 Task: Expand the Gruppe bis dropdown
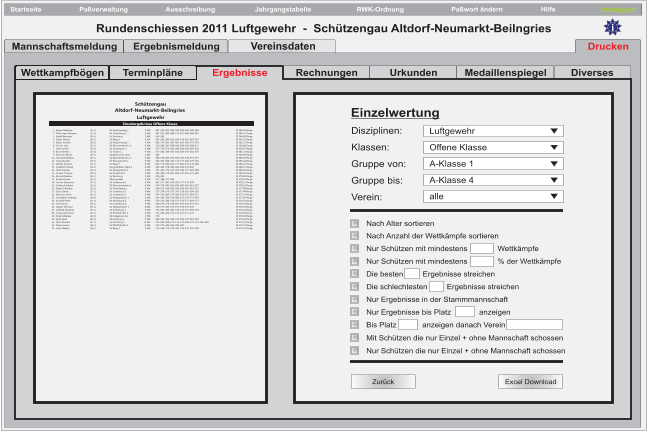[x=493, y=180]
